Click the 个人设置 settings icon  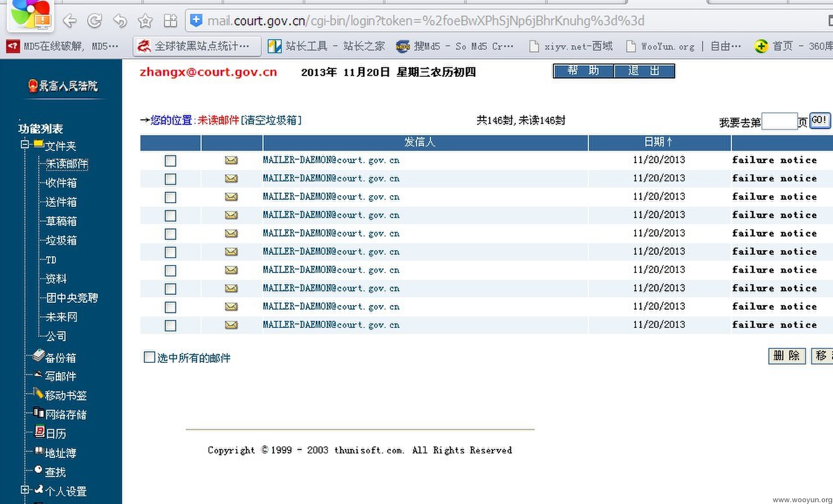39,489
